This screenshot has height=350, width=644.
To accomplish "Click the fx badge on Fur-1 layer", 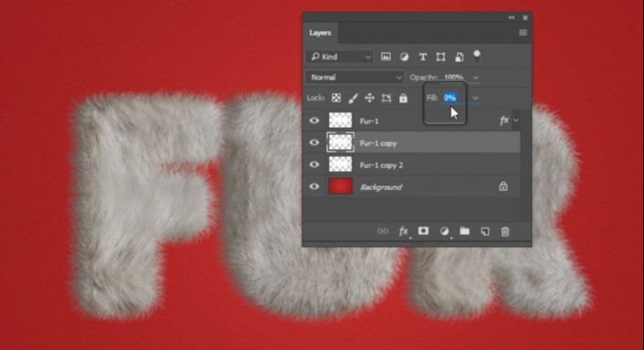I will [x=504, y=121].
